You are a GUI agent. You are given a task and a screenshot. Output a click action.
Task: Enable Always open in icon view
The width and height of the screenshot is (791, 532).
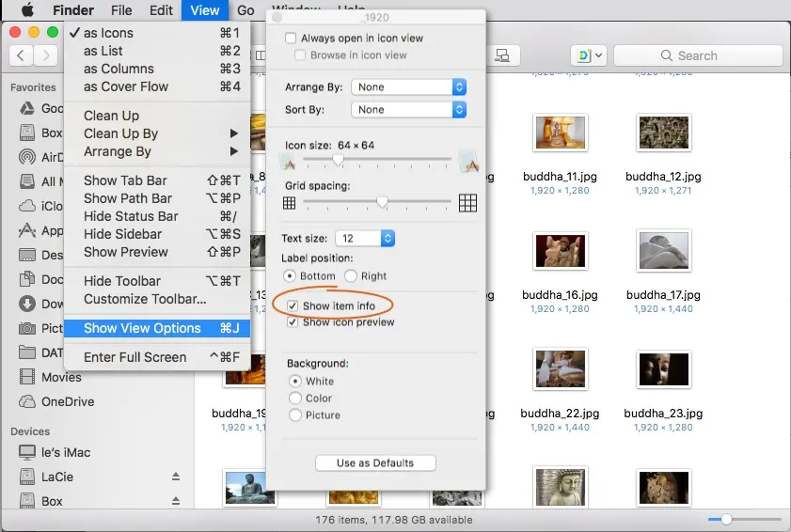pyautogui.click(x=292, y=39)
